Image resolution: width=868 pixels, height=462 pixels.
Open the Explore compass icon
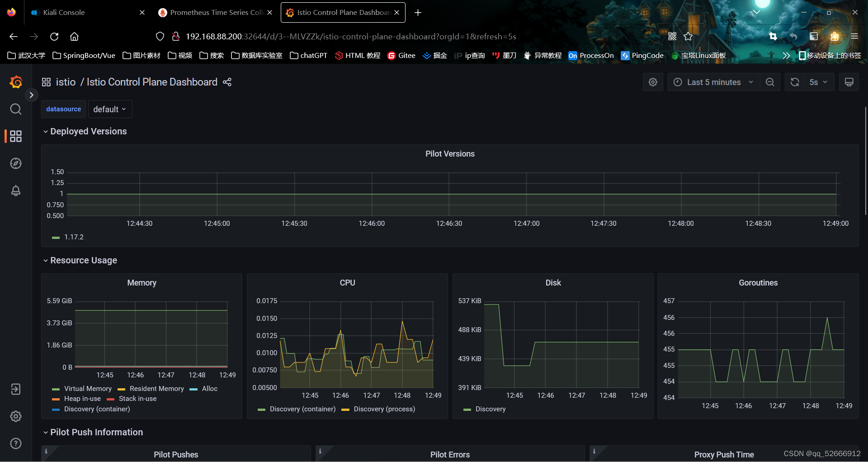click(x=16, y=163)
